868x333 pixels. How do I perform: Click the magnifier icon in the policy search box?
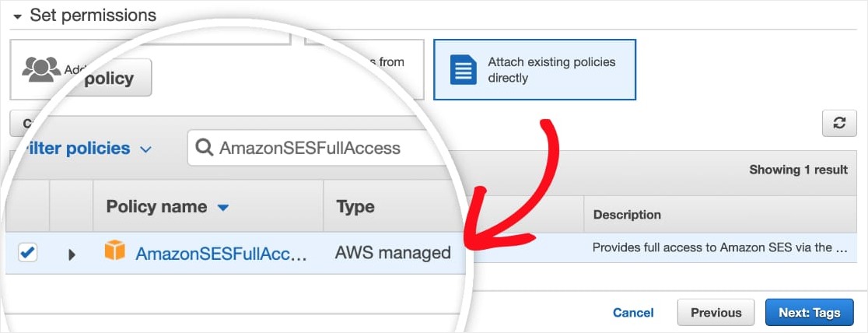point(205,148)
